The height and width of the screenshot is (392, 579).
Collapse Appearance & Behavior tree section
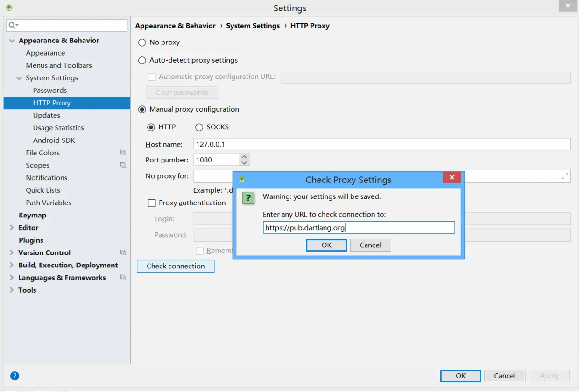coord(12,41)
